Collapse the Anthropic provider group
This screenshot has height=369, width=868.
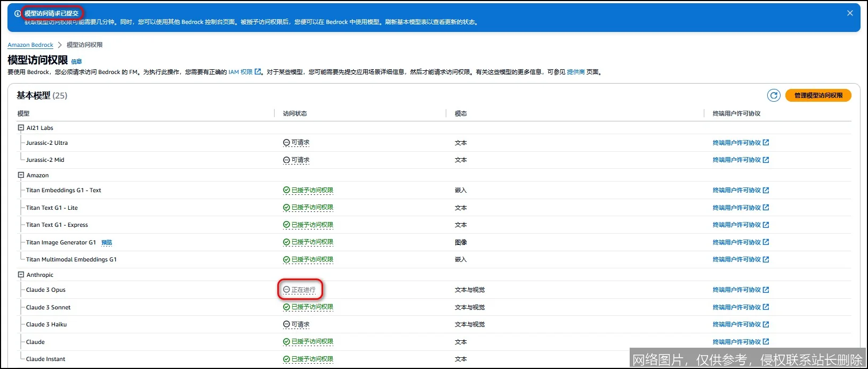click(x=21, y=275)
